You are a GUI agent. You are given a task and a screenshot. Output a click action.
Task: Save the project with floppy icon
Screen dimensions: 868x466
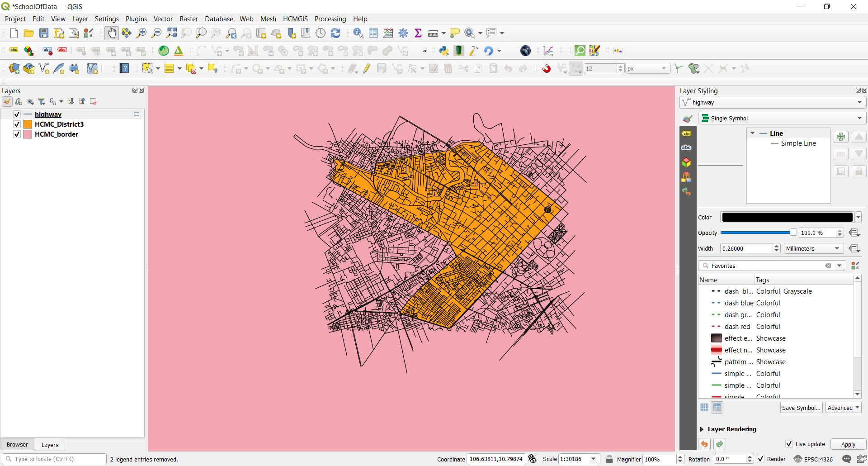(44, 33)
